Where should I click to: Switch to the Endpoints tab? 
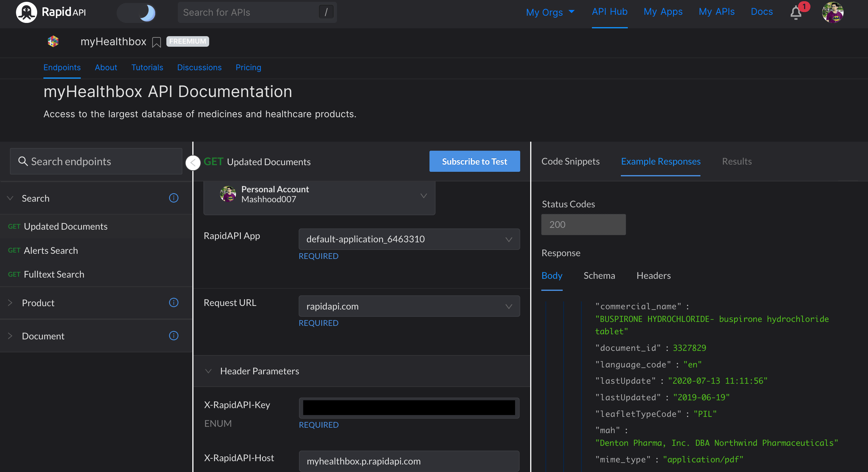tap(62, 68)
